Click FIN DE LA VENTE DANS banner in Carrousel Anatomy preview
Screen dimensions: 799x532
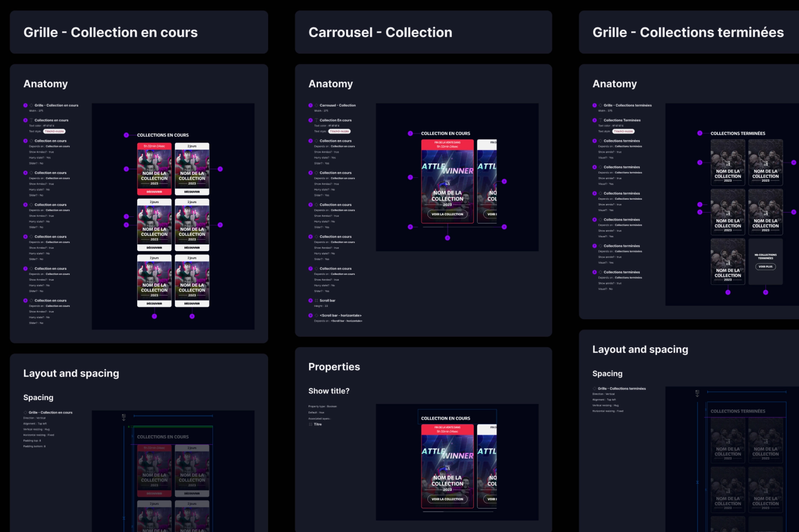tap(448, 144)
